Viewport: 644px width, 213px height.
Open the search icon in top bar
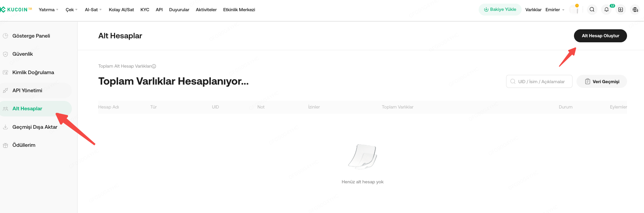click(592, 10)
